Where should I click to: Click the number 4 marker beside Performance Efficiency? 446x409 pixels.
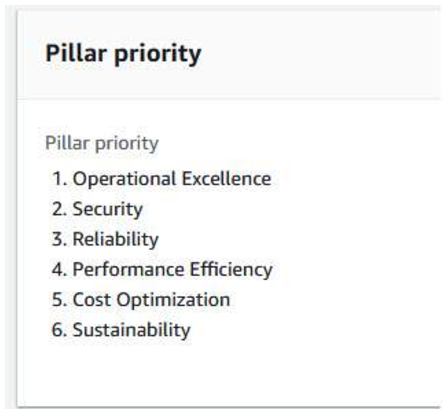[60, 269]
